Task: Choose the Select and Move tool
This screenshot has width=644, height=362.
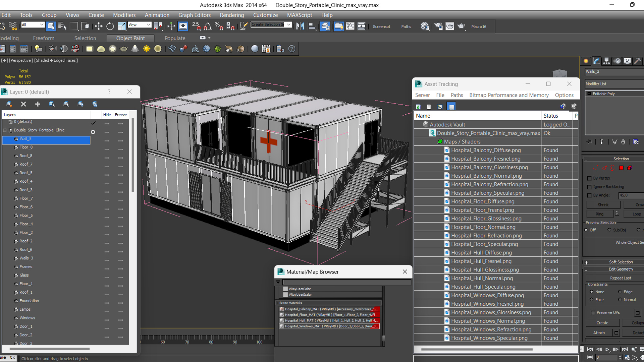Action: [99, 26]
